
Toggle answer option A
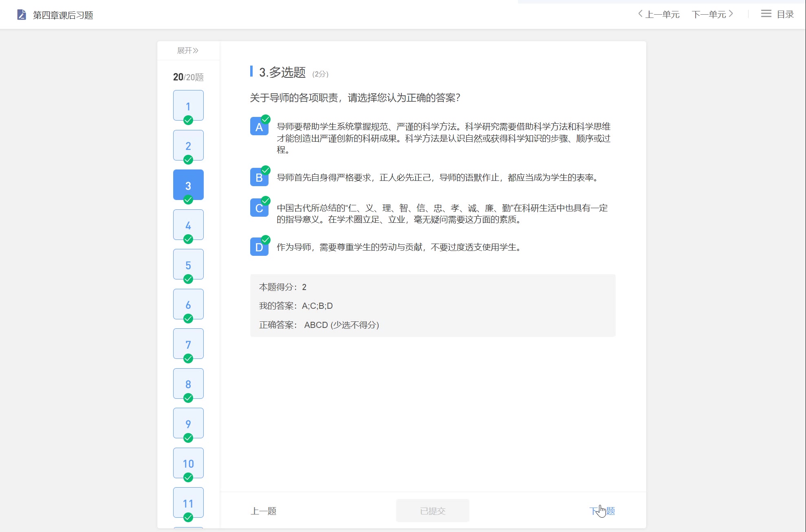coord(259,126)
